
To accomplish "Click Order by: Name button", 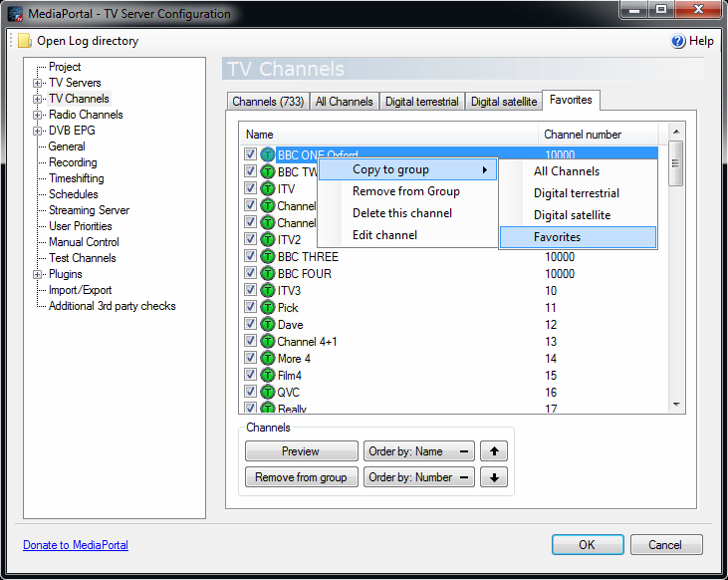I will click(x=419, y=450).
